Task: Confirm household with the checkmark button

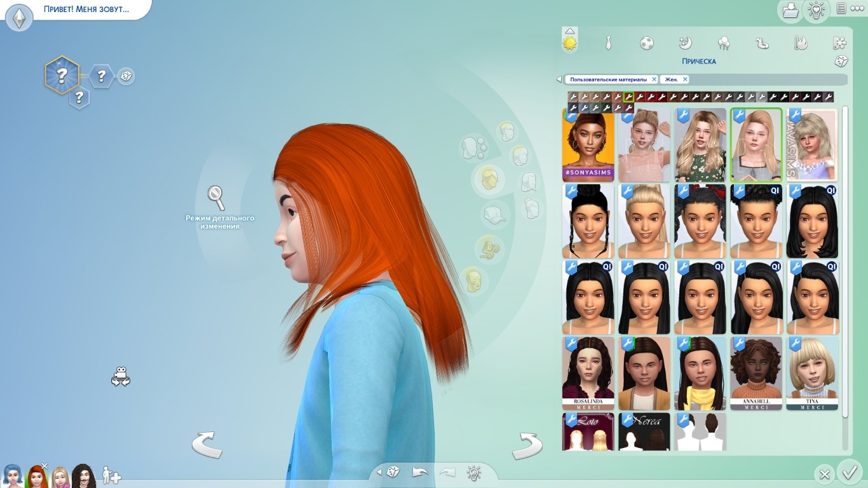Action: (x=849, y=473)
